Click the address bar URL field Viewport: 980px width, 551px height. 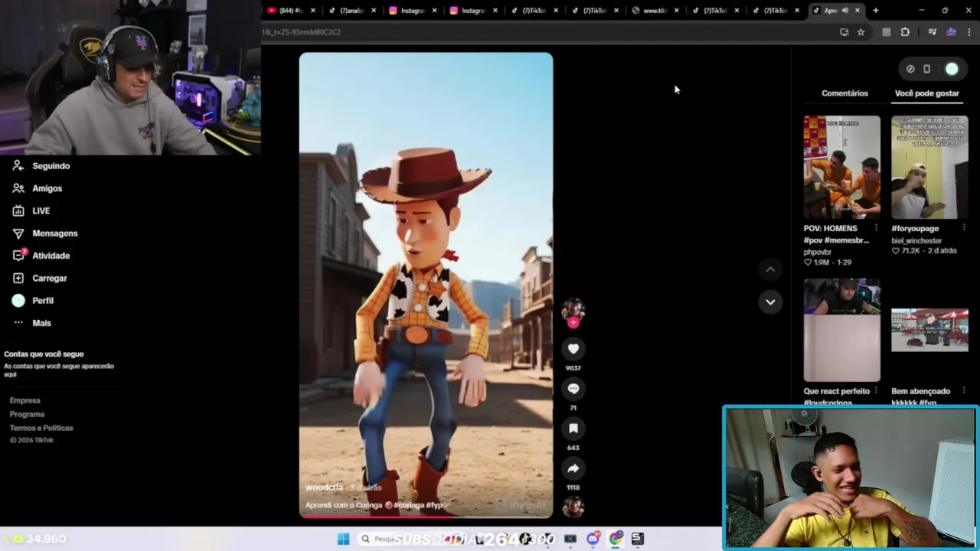[547, 32]
